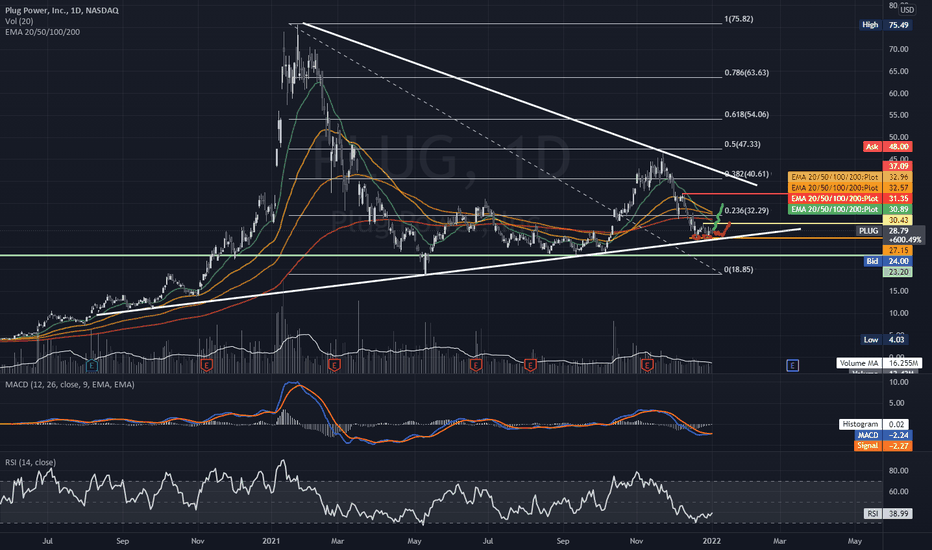932x550 pixels.
Task: Click the RSI 38.99 value label
Action: [x=888, y=513]
